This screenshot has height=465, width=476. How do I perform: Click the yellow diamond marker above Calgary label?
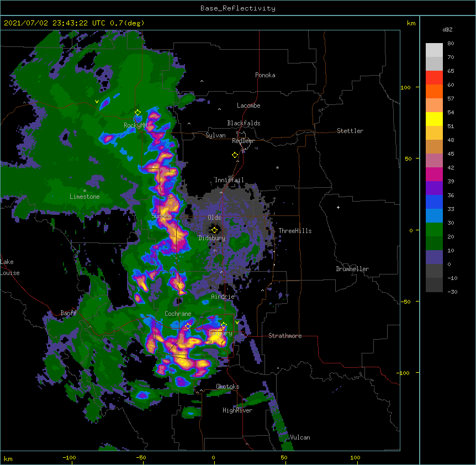coord(224,325)
